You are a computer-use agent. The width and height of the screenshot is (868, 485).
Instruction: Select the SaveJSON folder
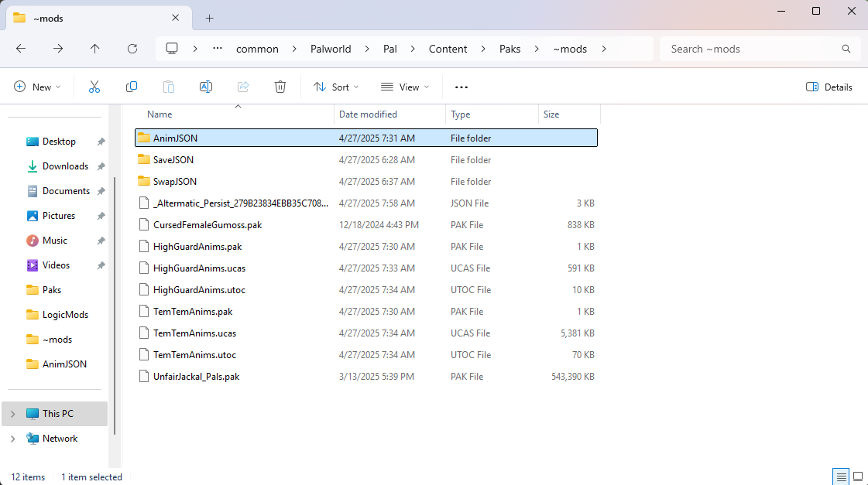coord(366,160)
